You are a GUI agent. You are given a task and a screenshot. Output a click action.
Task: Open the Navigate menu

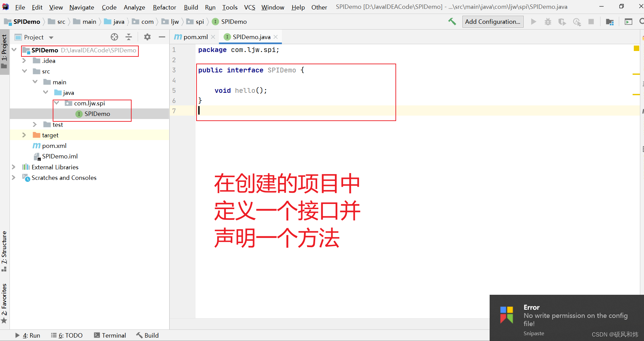[x=82, y=7]
